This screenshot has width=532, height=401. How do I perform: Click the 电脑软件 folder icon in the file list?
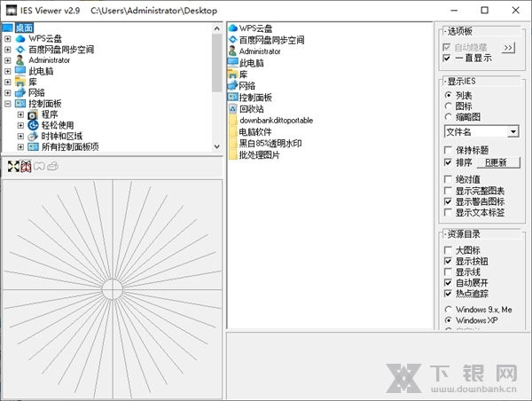pyautogui.click(x=232, y=131)
